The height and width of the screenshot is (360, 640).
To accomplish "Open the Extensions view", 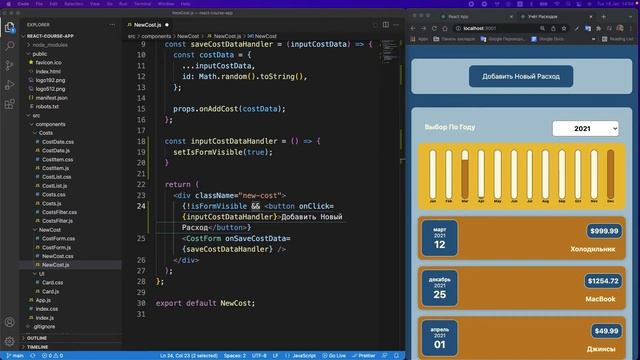I will [x=10, y=104].
